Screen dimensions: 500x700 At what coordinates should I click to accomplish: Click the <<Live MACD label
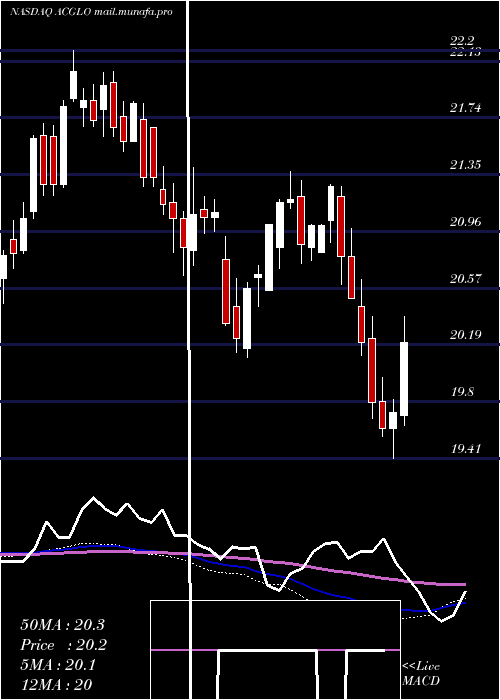pyautogui.click(x=421, y=673)
